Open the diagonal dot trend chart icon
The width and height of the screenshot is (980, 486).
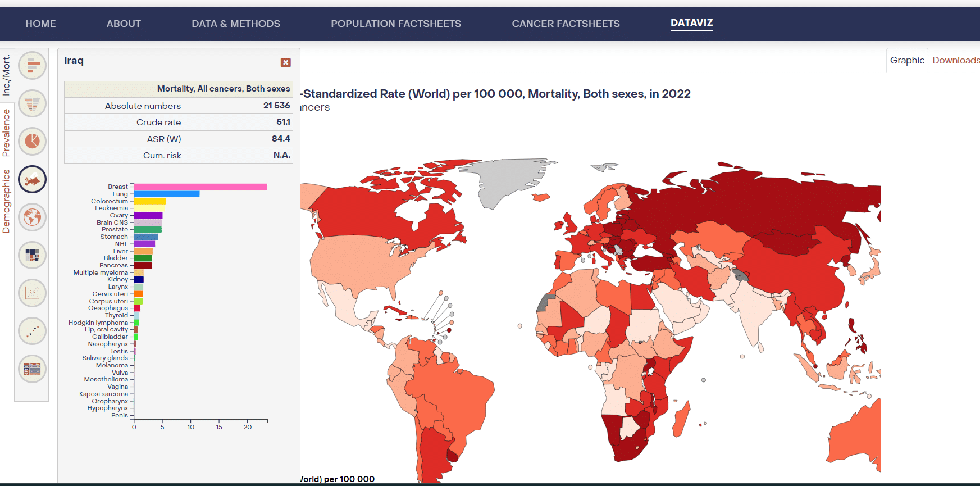[x=33, y=331]
